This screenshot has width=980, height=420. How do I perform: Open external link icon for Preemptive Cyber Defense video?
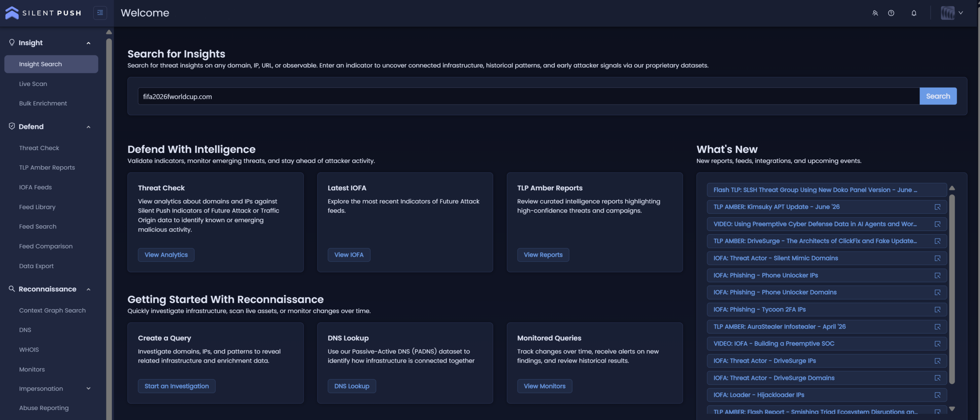pyautogui.click(x=938, y=224)
